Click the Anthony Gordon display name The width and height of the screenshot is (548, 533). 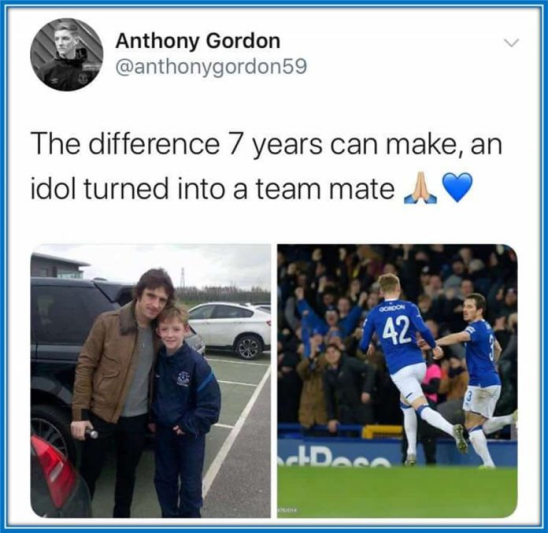pyautogui.click(x=198, y=41)
